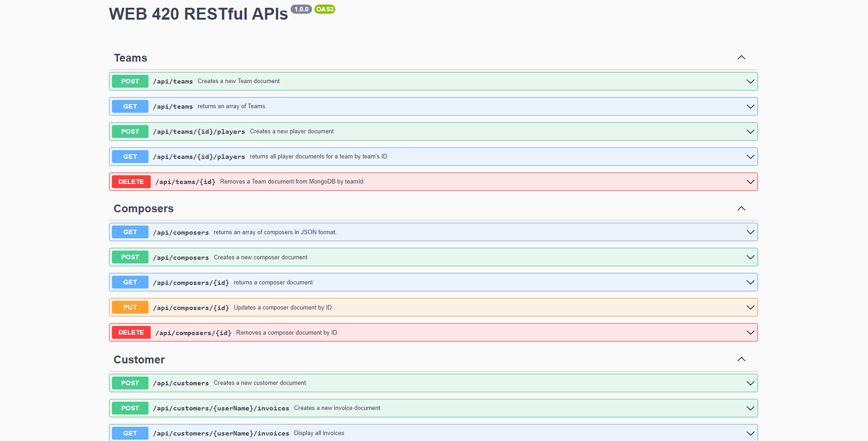This screenshot has width=868, height=441.
Task: Click PUT badge for /api/composers/{id}
Action: point(130,307)
